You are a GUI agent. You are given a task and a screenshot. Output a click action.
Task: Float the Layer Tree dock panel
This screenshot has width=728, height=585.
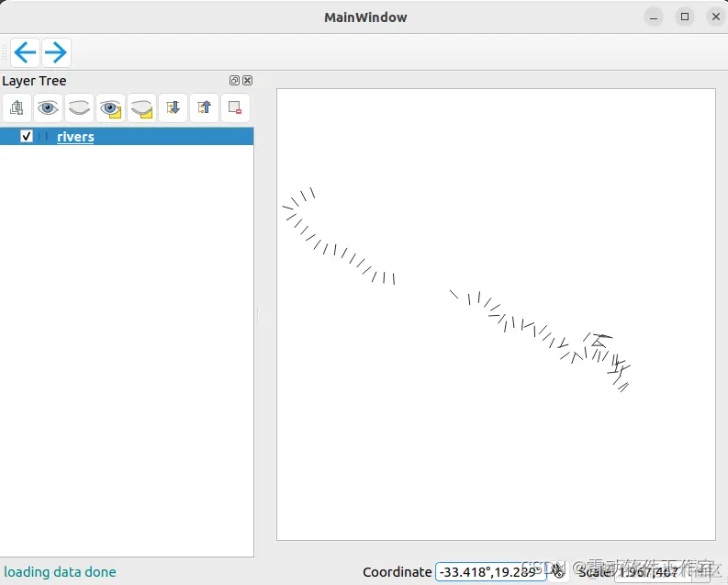(x=234, y=80)
